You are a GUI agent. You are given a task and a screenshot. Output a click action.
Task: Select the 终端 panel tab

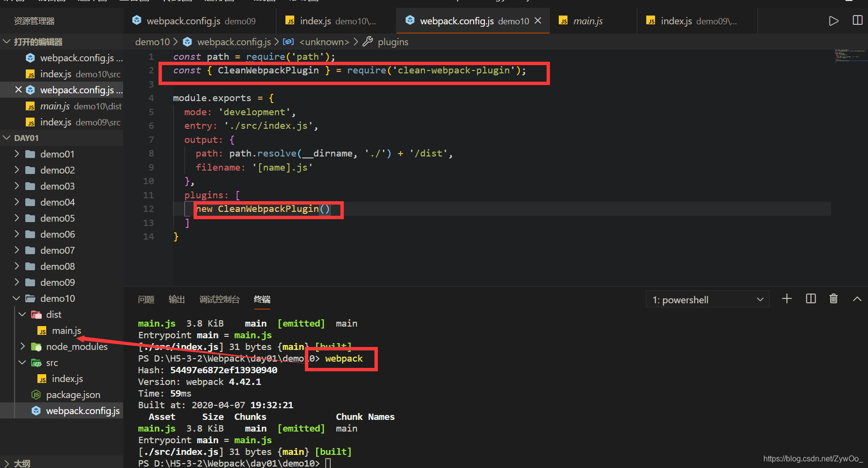[262, 299]
